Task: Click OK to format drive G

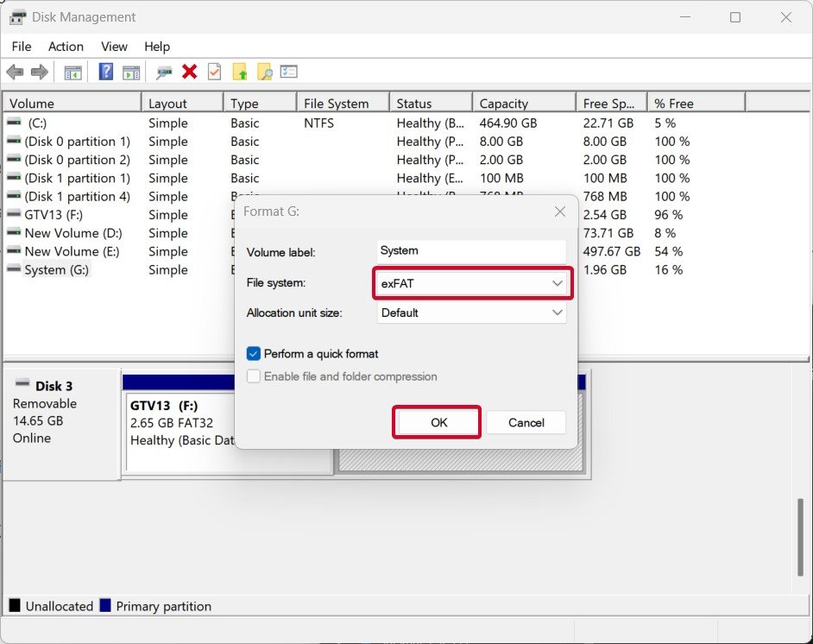Action: pos(437,422)
